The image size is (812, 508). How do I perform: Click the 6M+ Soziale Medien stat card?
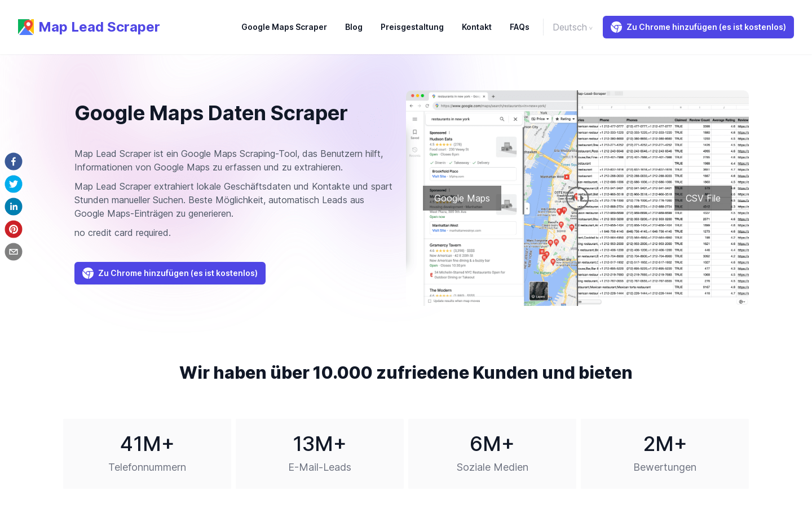click(492, 454)
